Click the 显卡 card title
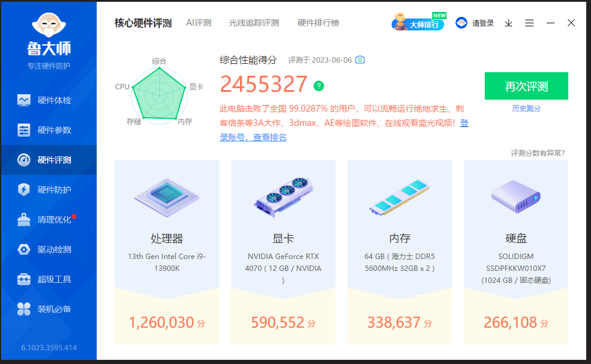The image size is (591, 364). (x=283, y=238)
